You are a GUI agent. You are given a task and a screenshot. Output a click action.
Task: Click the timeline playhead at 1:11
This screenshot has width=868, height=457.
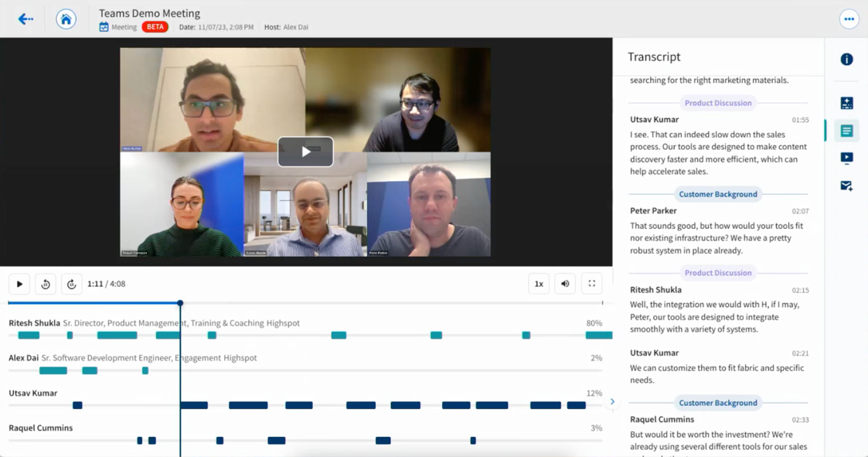180,304
